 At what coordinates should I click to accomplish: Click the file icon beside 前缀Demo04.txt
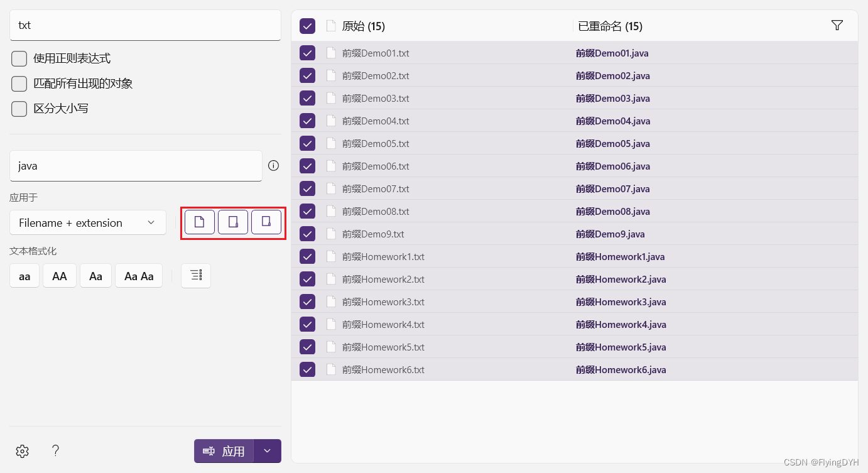click(331, 121)
